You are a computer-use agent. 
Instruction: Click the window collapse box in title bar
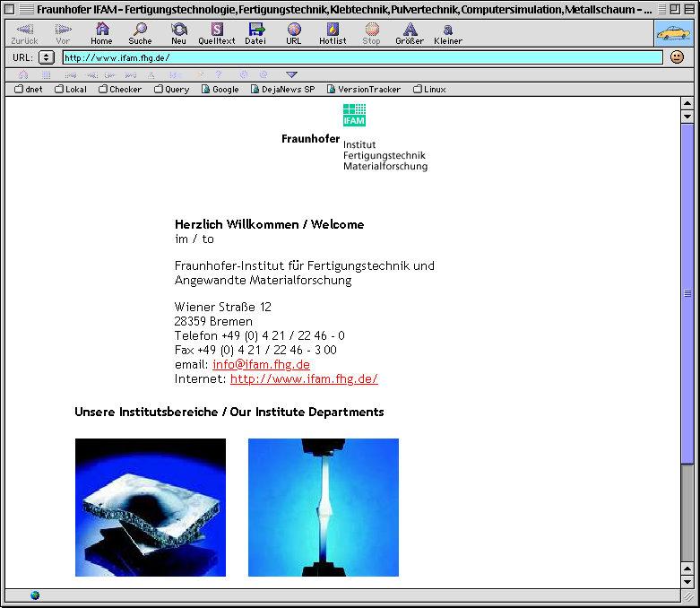tap(689, 9)
